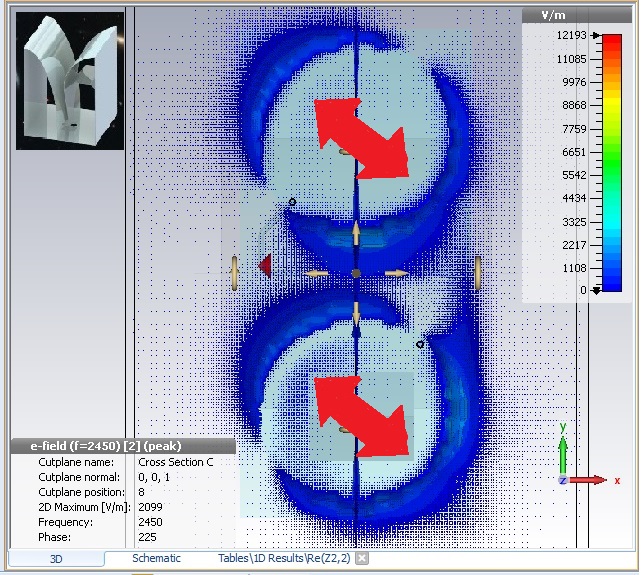
Task: Click the rightward tan handle arrow
Action: 396,274
